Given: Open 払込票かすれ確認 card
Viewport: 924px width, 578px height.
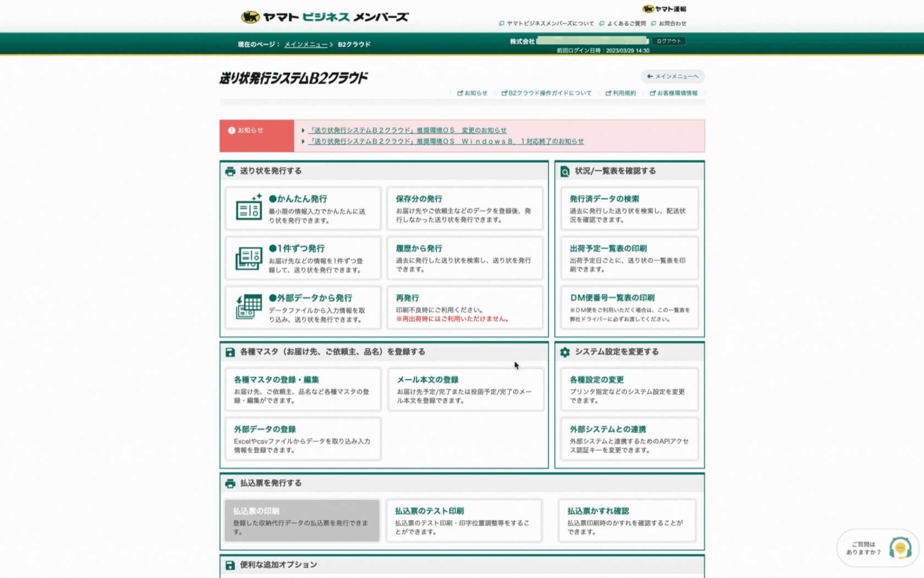Looking at the screenshot, I should (627, 520).
